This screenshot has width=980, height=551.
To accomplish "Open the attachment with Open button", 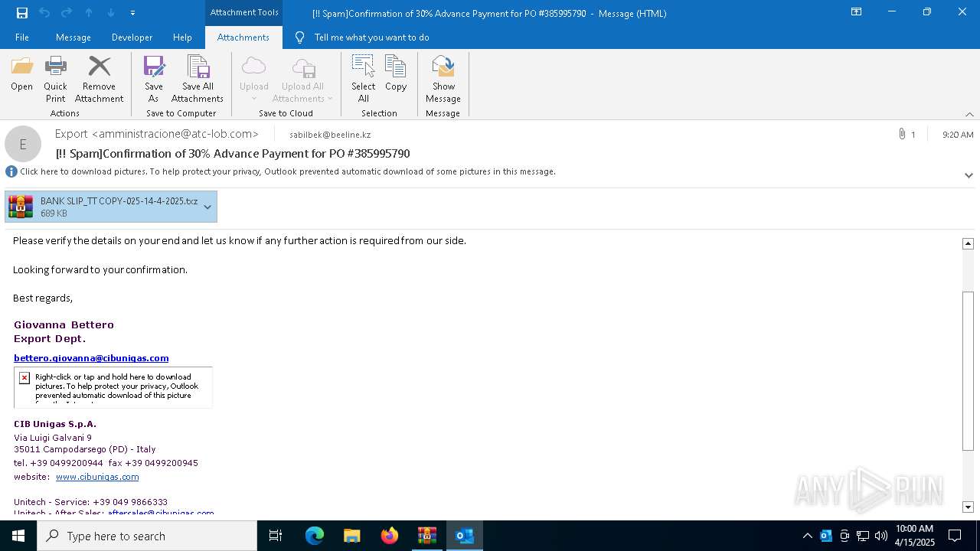I will (21, 73).
